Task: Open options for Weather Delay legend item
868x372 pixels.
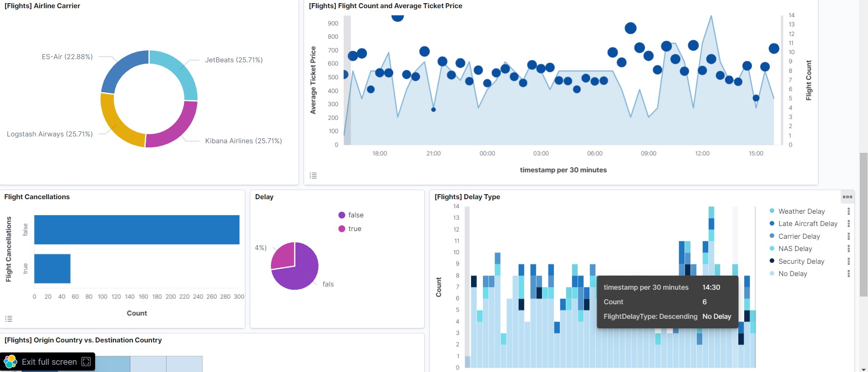Action: coord(848,211)
